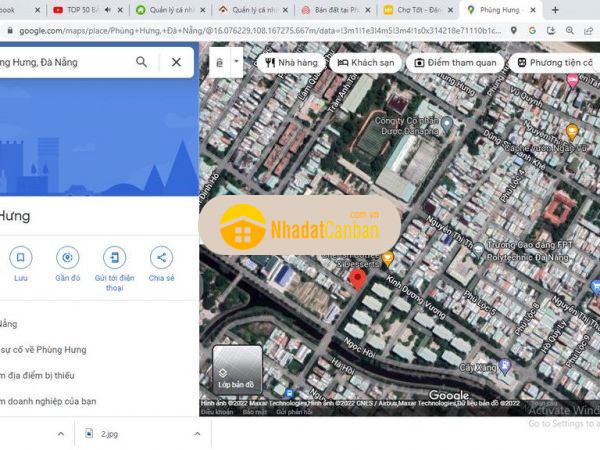Open the new tab plus button
This screenshot has height=450, width=600.
(x=555, y=10)
